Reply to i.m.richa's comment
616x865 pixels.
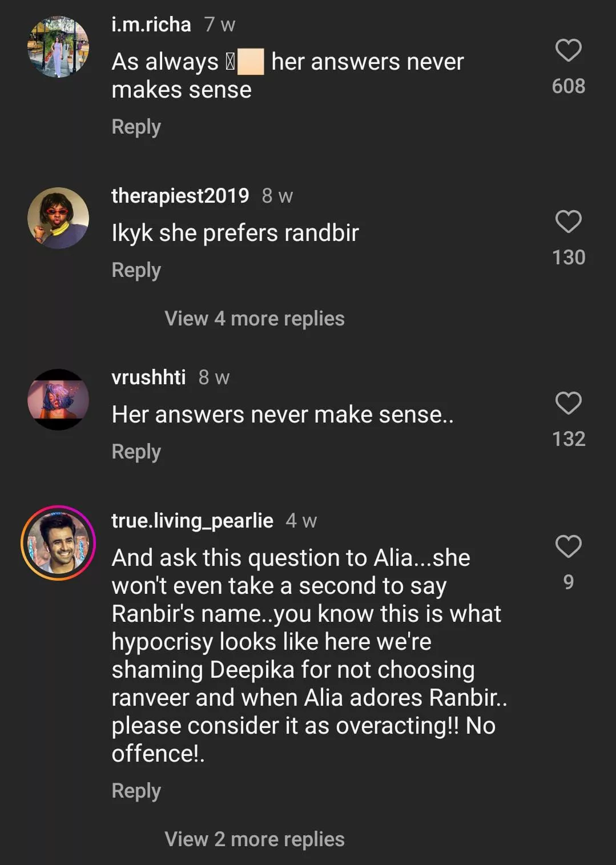(136, 127)
